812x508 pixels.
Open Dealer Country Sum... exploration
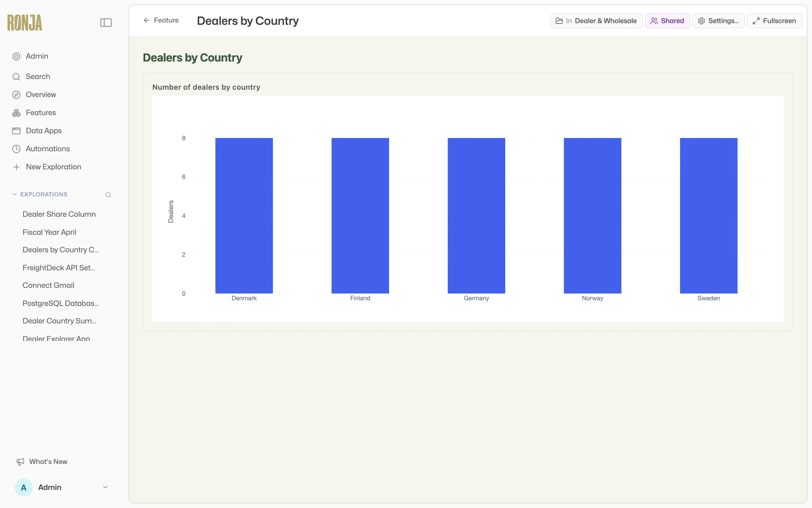59,321
